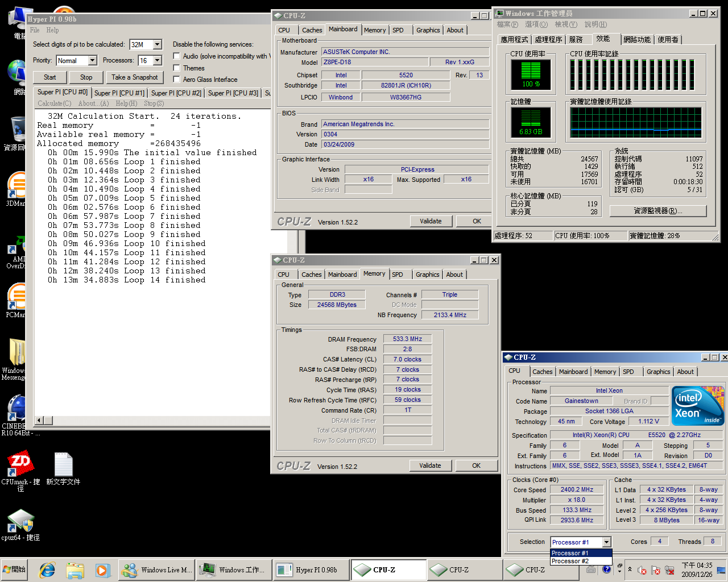Screen dimensions: 728x582
Task: Click the 2400.2 MHz Core Speed value
Action: coord(577,489)
